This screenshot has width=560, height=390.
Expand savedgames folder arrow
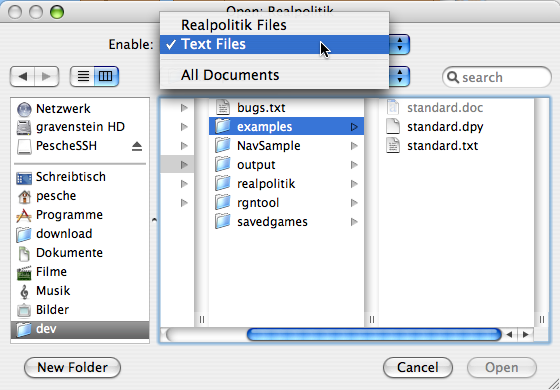(354, 222)
